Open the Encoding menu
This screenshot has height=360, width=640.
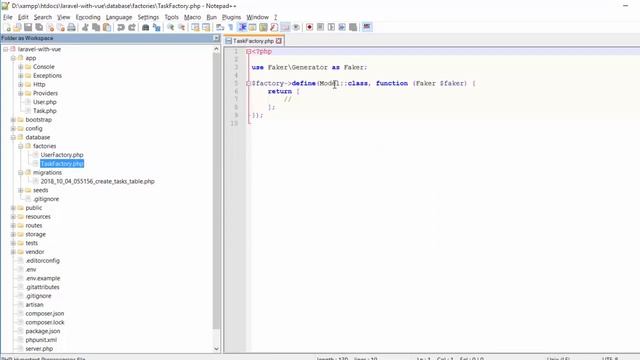[x=88, y=17]
